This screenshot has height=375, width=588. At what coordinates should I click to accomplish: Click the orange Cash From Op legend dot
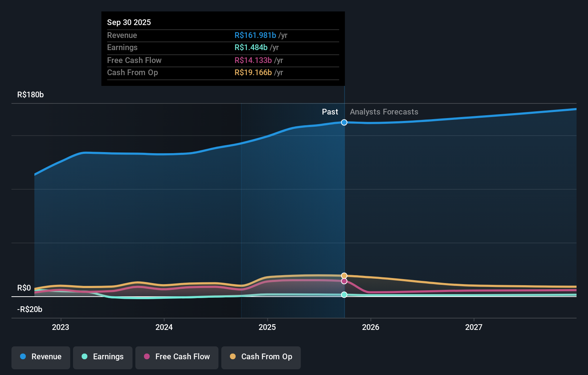pyautogui.click(x=233, y=357)
